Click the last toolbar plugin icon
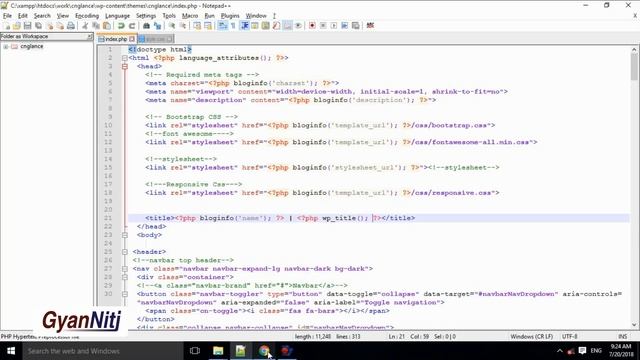Screen dimensions: 640x360 coord(370,26)
